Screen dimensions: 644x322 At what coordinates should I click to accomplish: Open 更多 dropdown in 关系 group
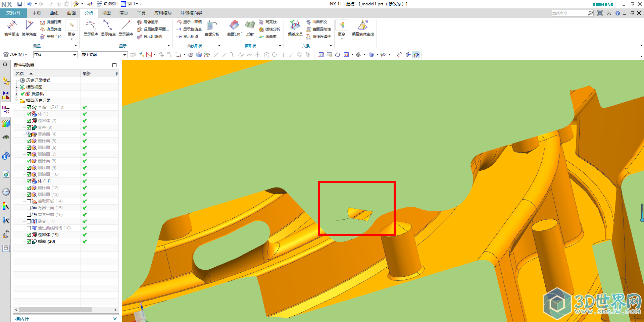342,30
